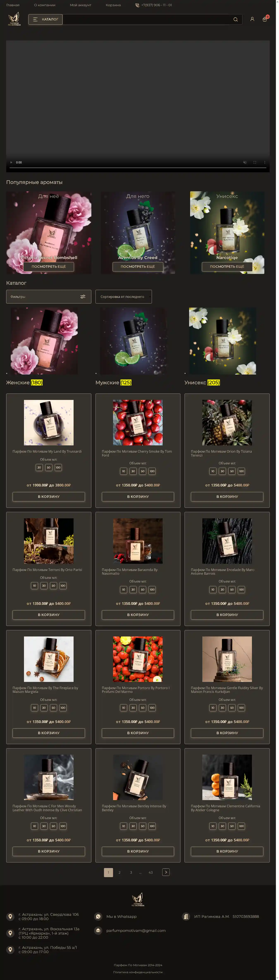Open the Каталог menu button
The image size is (279, 980).
(46, 19)
